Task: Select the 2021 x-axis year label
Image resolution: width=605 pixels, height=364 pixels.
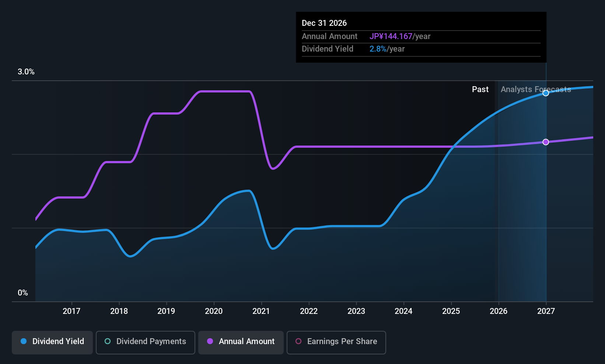Action: click(261, 311)
